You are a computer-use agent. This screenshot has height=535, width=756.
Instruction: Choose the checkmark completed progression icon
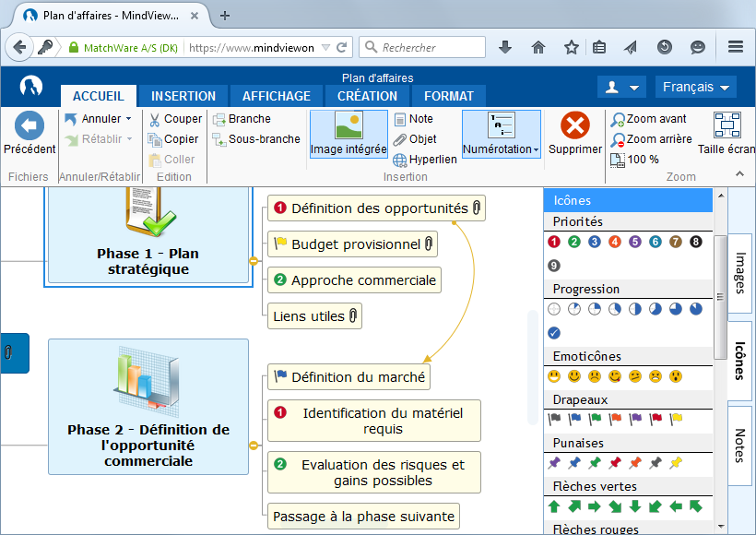click(554, 333)
